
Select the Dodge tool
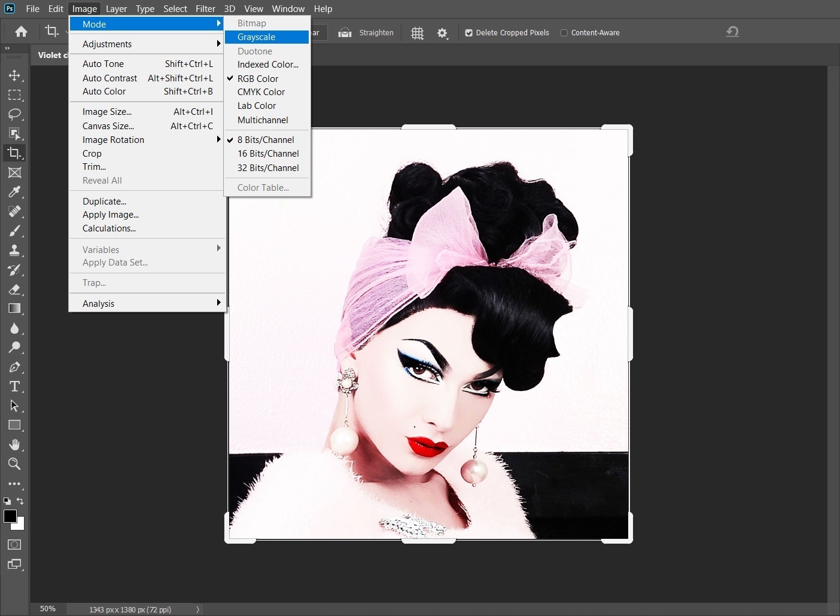coord(14,347)
